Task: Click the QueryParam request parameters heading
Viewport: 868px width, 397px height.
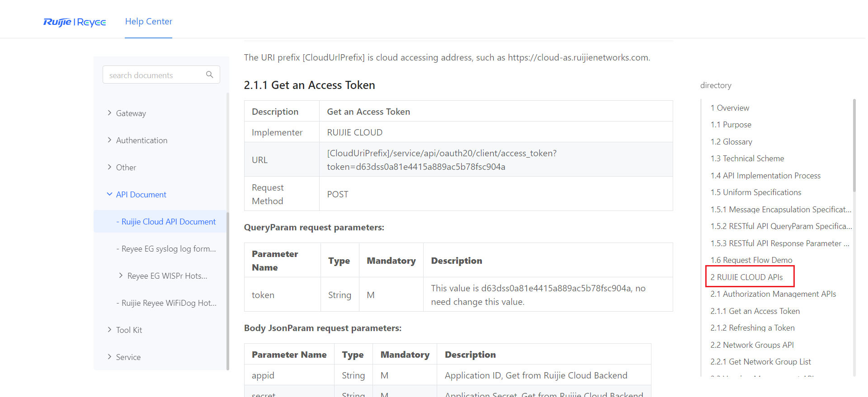Action: pos(314,227)
